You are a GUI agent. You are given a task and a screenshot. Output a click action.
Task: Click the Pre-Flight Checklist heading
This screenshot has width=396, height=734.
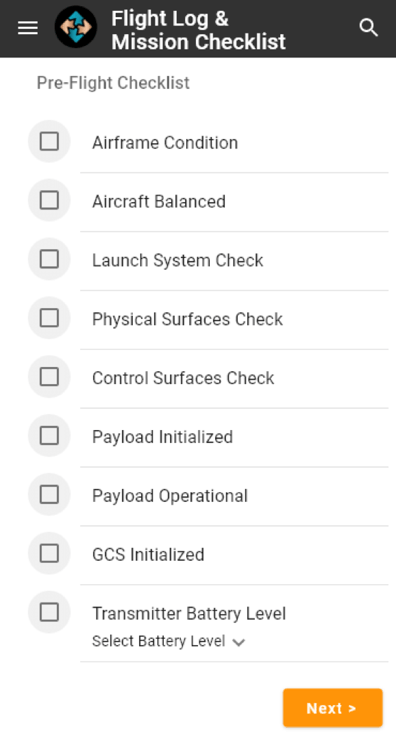tap(113, 83)
